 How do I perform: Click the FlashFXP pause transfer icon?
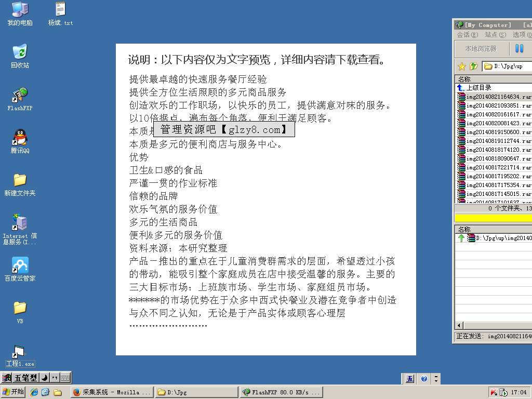tap(519, 48)
